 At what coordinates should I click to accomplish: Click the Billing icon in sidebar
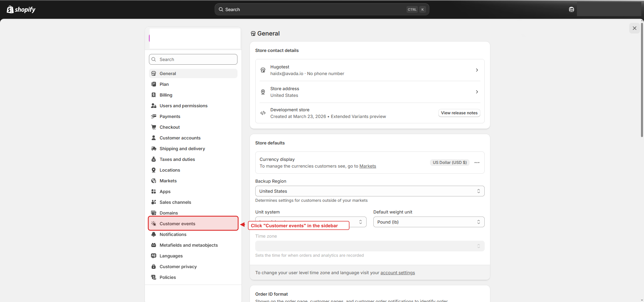(x=154, y=95)
